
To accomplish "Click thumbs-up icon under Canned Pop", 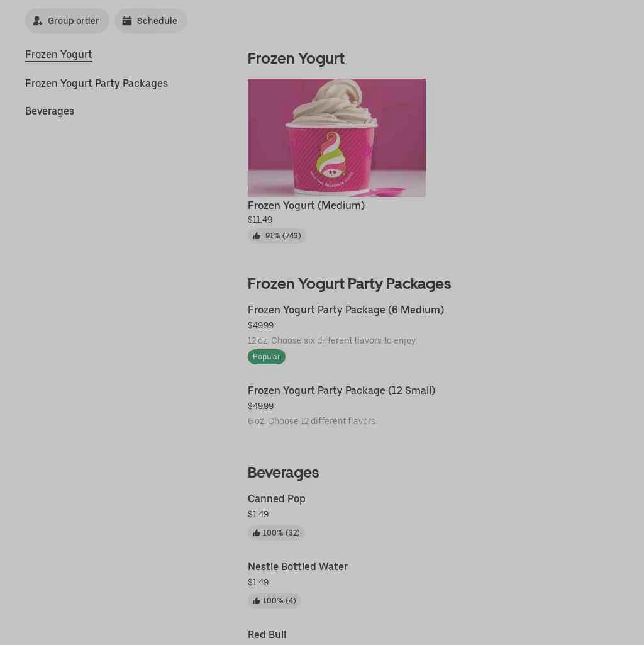I will coord(257,533).
